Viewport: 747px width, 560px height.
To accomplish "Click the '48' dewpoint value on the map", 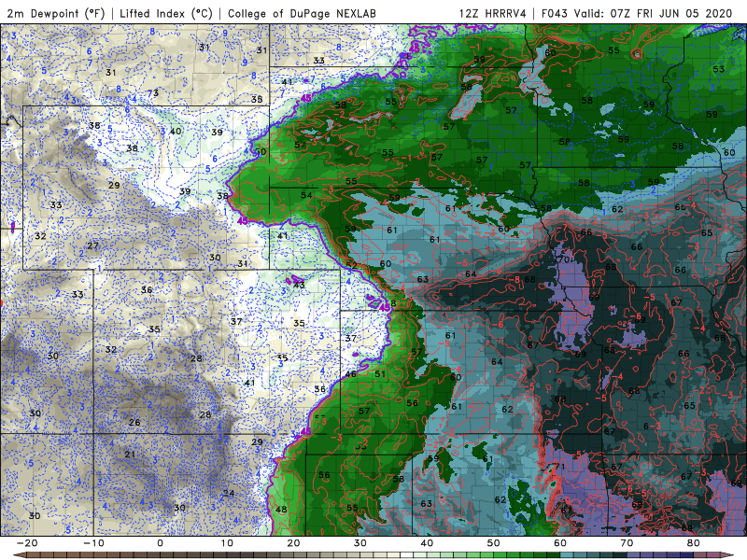I will coord(281,510).
